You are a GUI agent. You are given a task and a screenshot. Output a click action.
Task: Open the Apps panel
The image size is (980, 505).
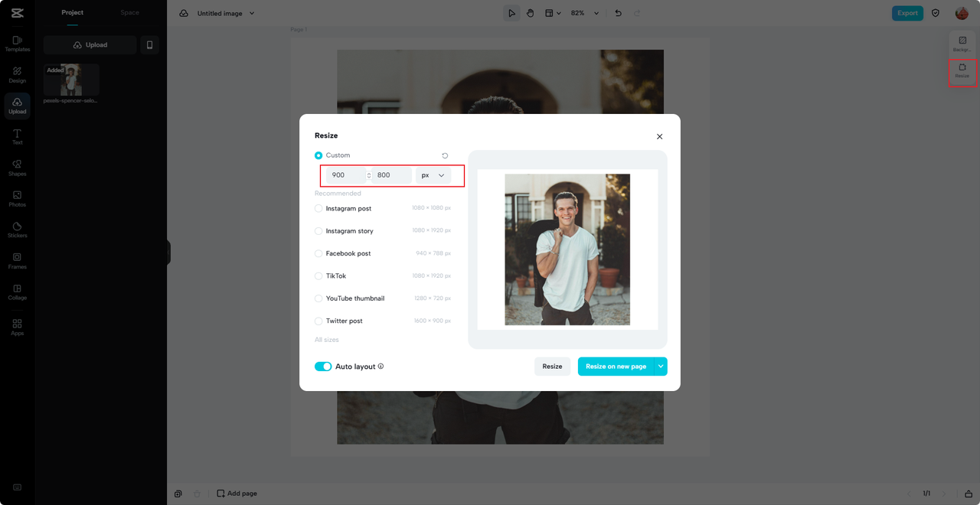(17, 327)
